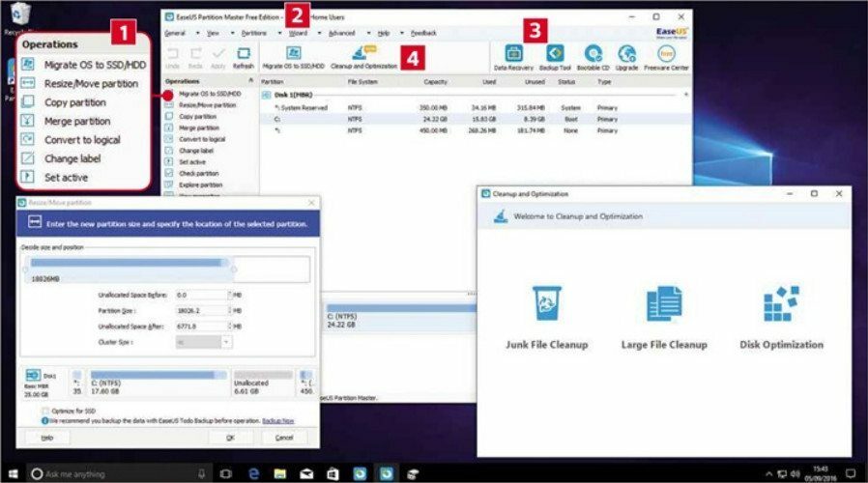Click Cancel in the Resize/Move partition dialog

pyautogui.click(x=284, y=438)
